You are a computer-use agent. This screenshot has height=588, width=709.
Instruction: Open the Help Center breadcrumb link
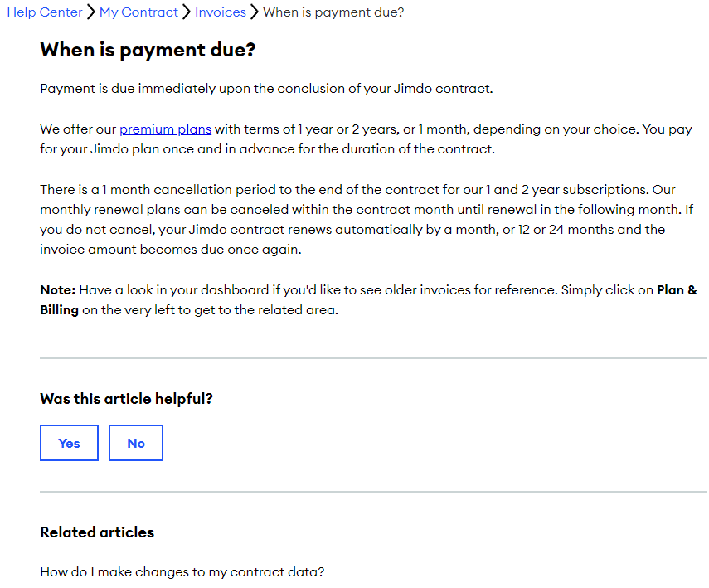coord(45,12)
